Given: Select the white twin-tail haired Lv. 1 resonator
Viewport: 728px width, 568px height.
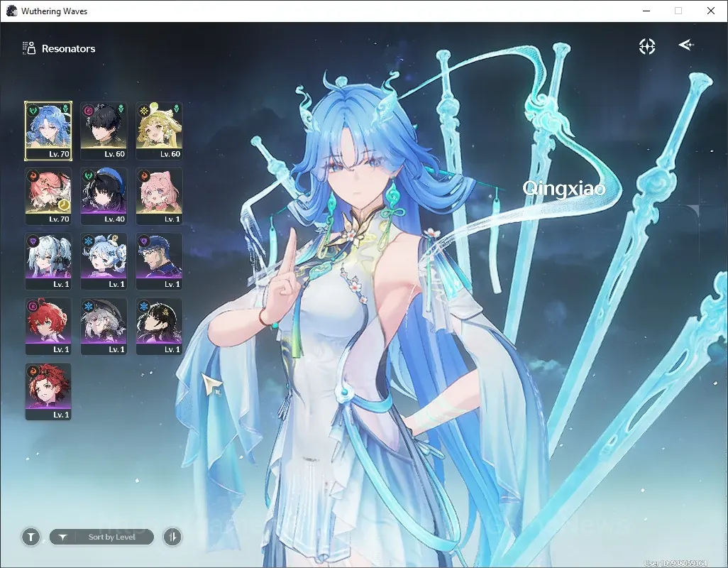Looking at the screenshot, I should click(x=48, y=261).
